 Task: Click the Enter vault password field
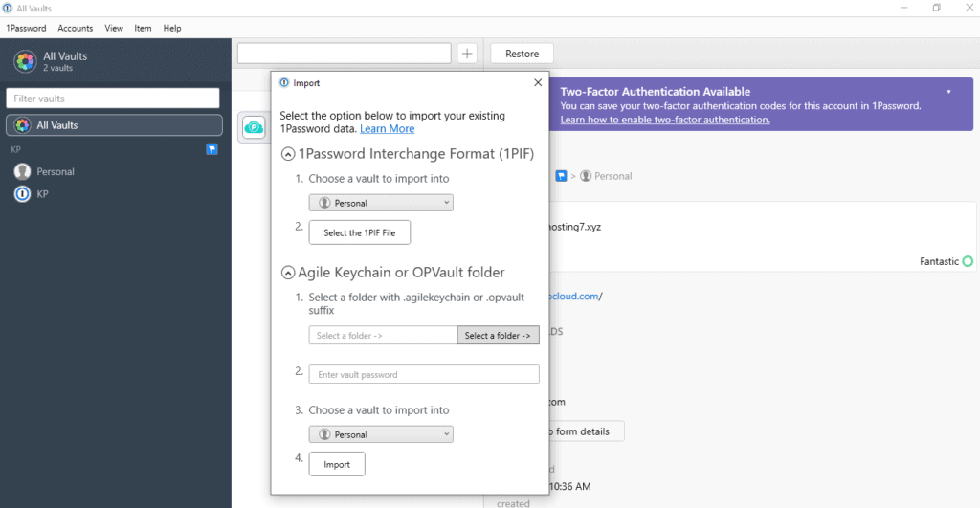pos(424,374)
